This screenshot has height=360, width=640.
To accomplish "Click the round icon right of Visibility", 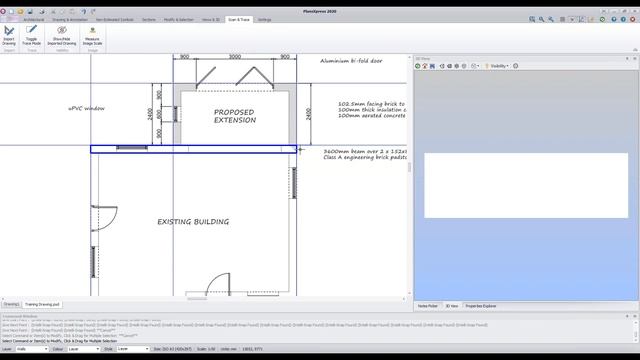I will [x=516, y=66].
